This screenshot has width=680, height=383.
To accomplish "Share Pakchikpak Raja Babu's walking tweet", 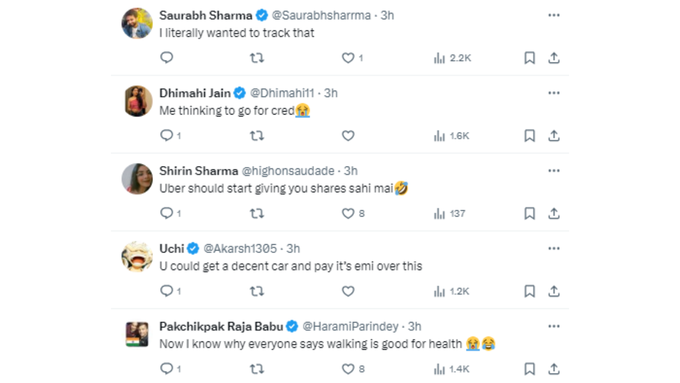I will point(553,369).
